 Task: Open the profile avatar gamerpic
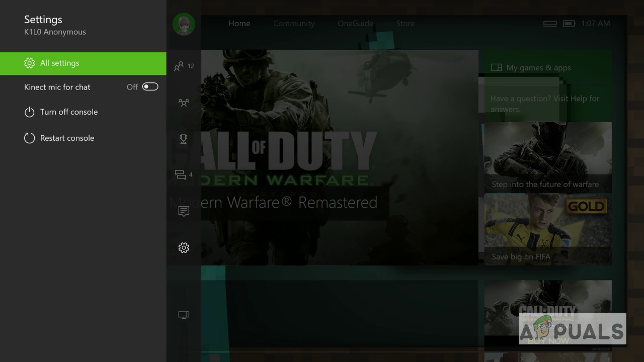pos(184,24)
